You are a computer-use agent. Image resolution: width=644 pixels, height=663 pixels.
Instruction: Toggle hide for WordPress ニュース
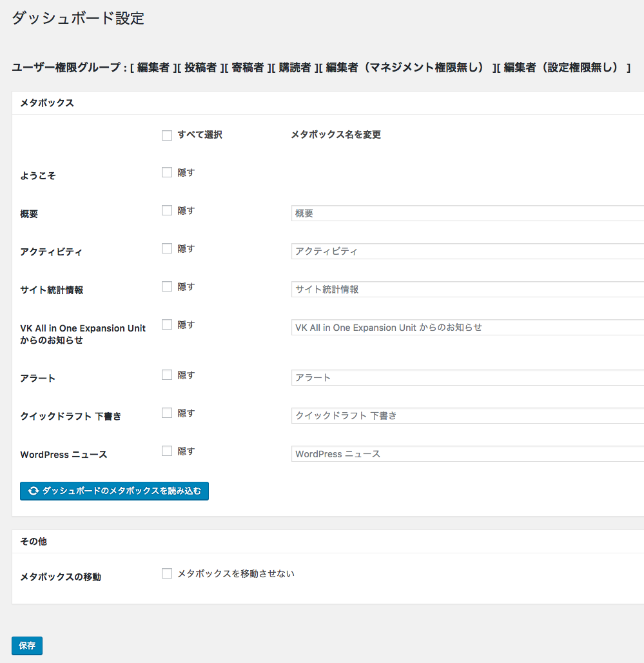pyautogui.click(x=167, y=451)
